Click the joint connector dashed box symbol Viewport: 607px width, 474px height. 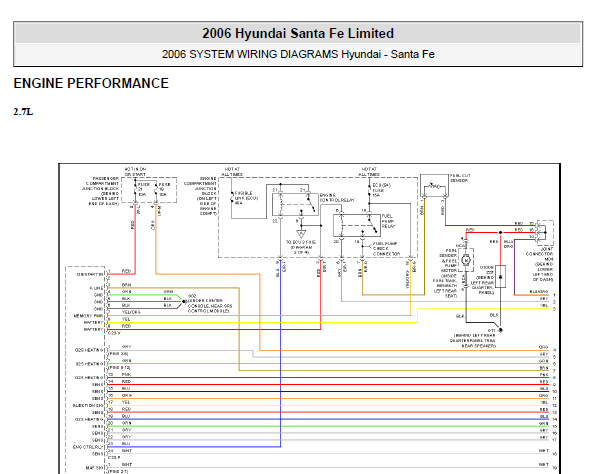tap(545, 232)
